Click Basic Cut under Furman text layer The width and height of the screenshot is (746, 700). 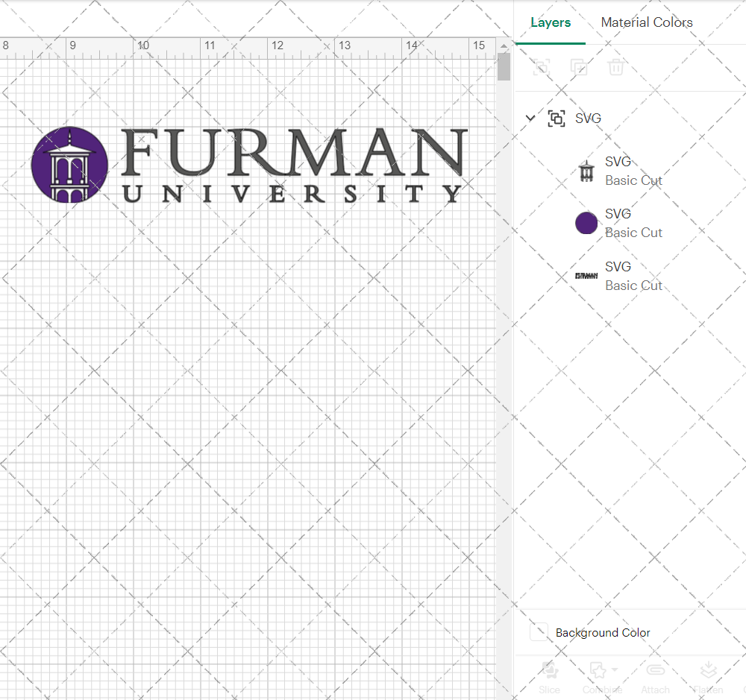pyautogui.click(x=633, y=286)
